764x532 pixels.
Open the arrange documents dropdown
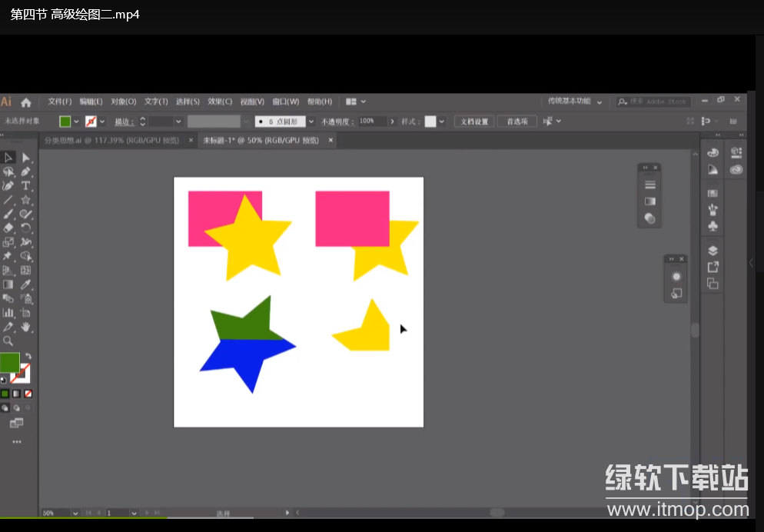[x=356, y=101]
